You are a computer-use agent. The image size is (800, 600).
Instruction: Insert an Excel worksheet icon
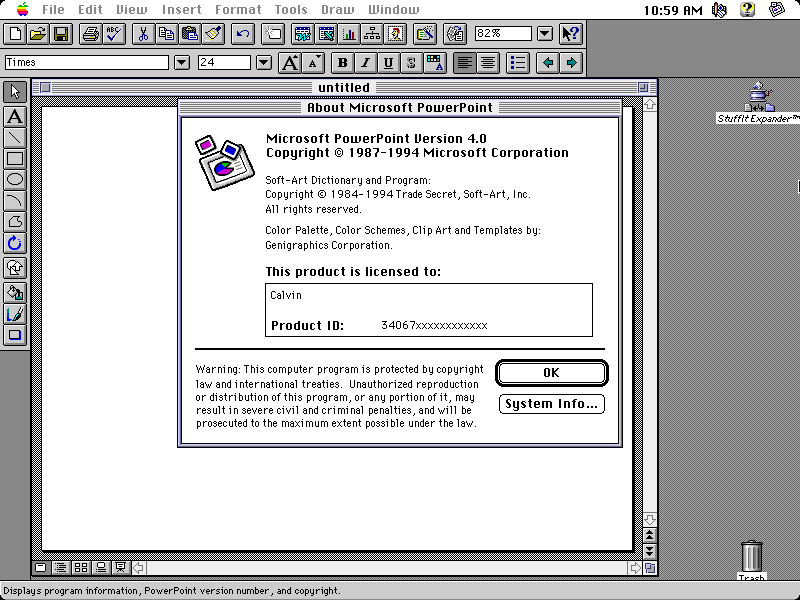click(x=326, y=34)
